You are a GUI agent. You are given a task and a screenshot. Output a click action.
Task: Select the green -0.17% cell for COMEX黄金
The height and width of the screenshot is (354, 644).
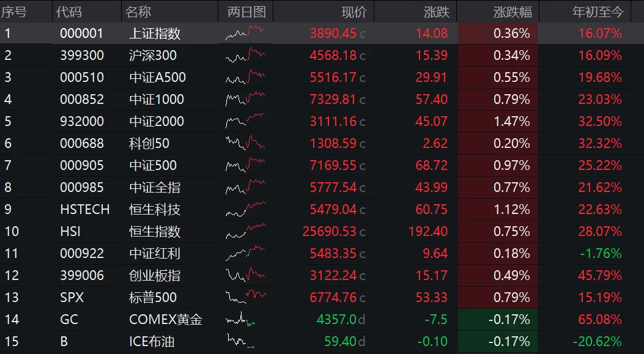(497, 320)
